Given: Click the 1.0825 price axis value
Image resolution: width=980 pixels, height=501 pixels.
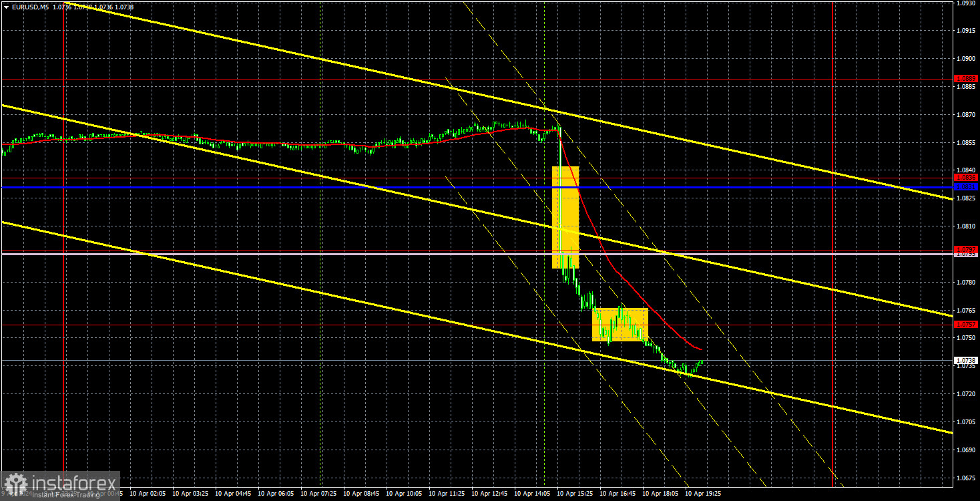Looking at the screenshot, I should coord(967,198).
